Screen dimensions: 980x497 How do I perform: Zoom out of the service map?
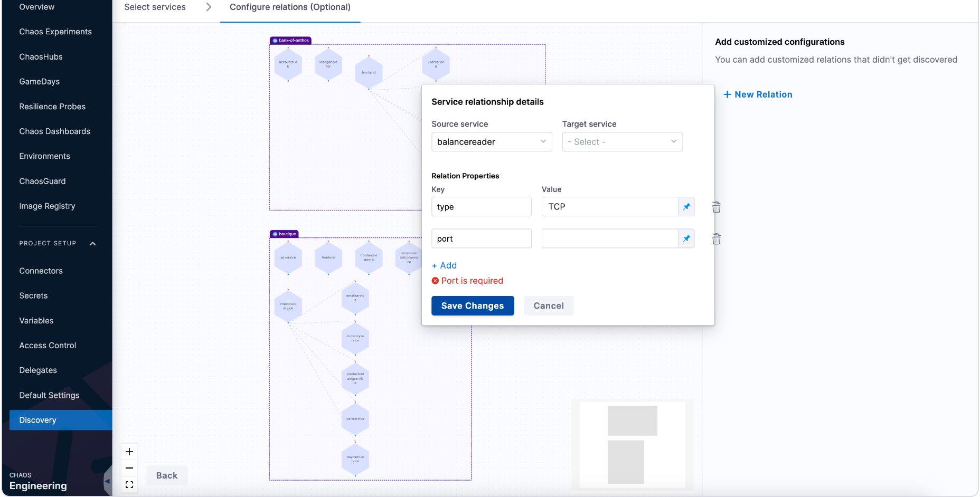pos(129,468)
